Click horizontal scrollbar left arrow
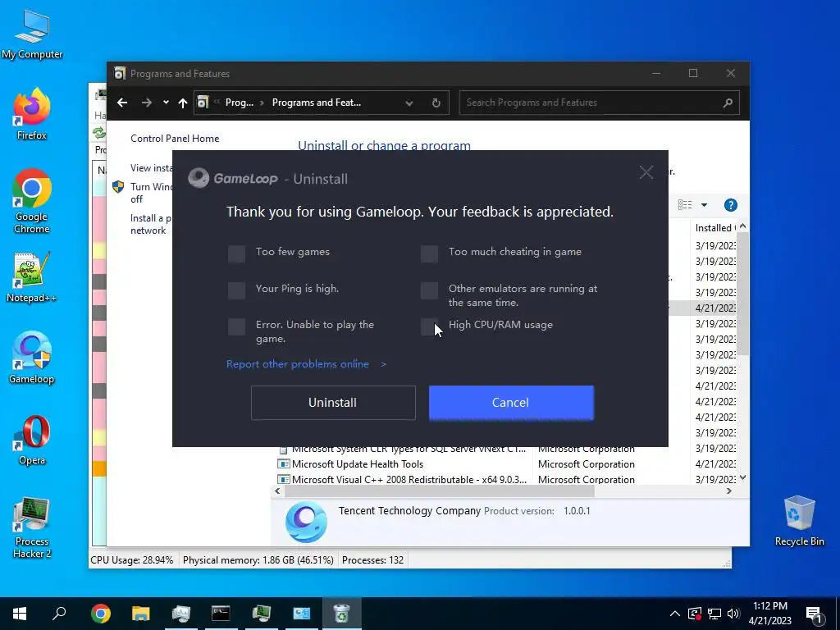This screenshot has height=630, width=840. (277, 491)
